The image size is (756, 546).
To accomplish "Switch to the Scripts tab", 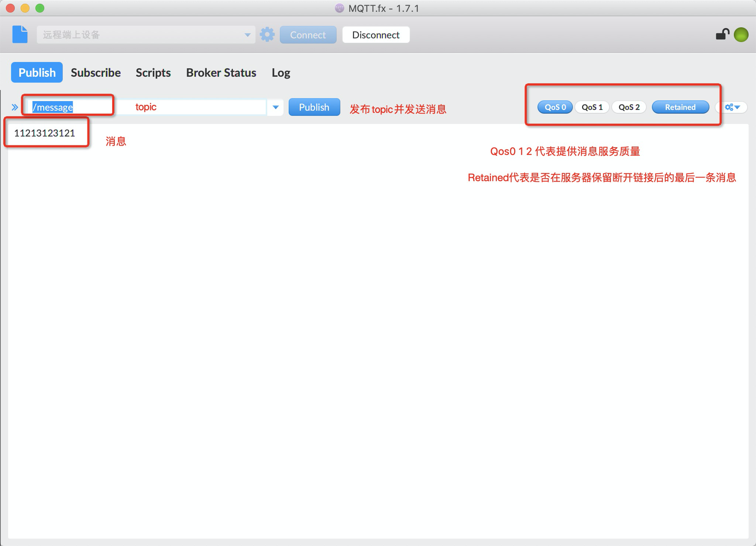I will click(x=153, y=73).
